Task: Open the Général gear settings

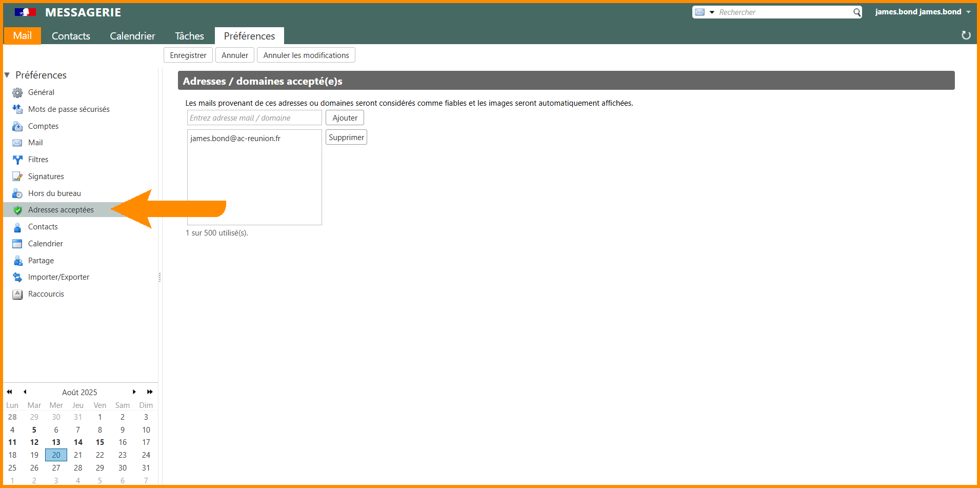Action: (17, 92)
